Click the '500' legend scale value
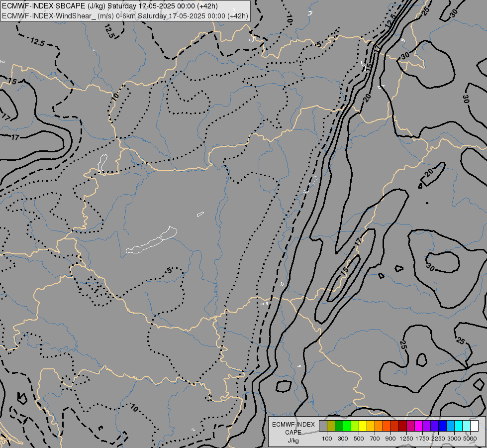The image size is (487, 448). 359,439
